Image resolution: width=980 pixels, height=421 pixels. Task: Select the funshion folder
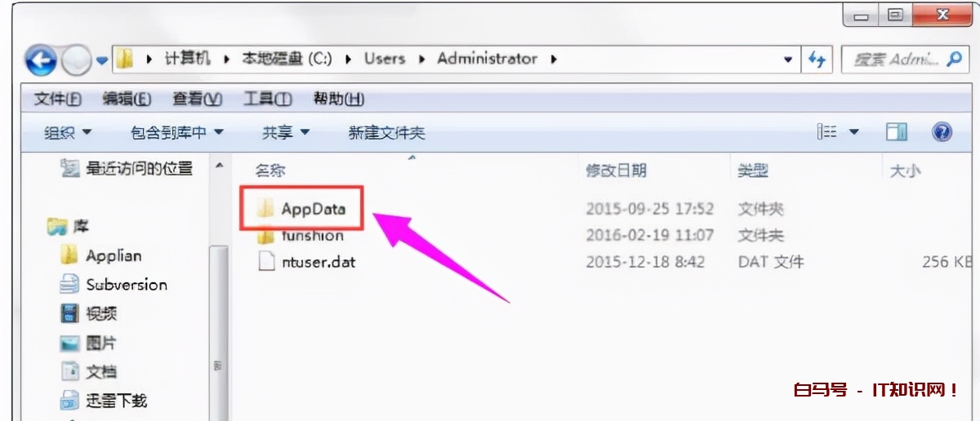coord(313,235)
